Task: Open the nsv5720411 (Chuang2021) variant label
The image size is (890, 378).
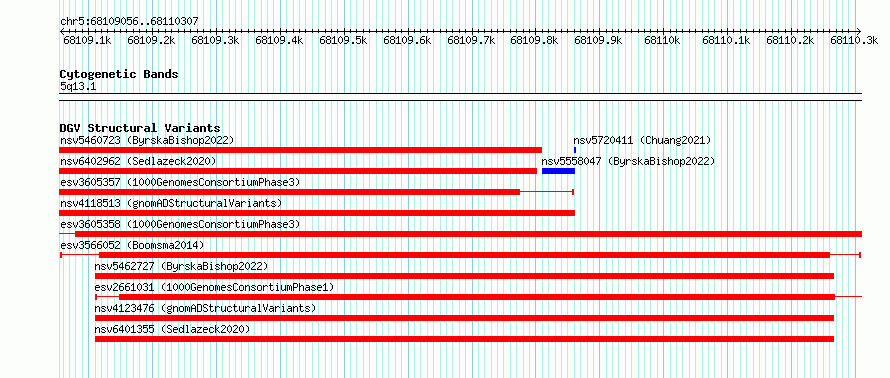Action: 642,140
